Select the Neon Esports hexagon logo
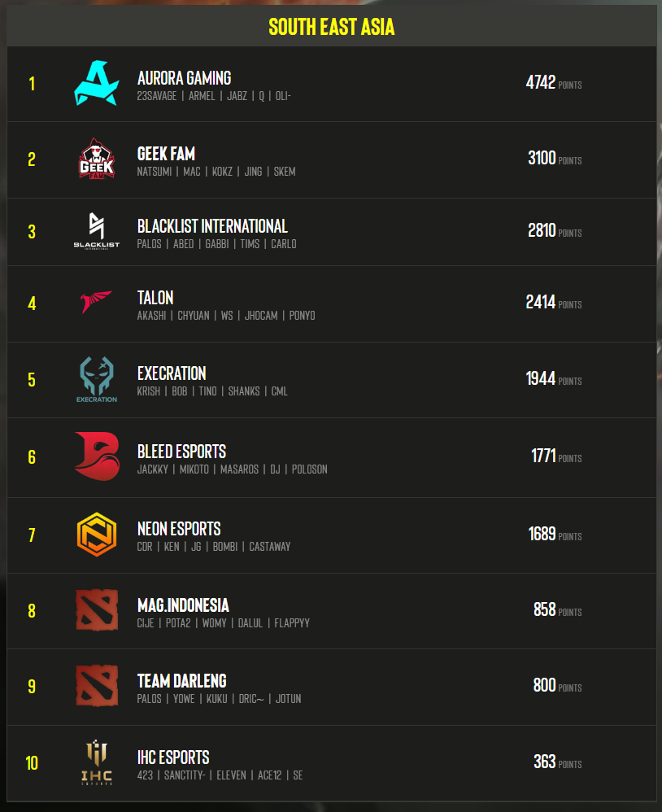662x812 pixels. (x=96, y=535)
